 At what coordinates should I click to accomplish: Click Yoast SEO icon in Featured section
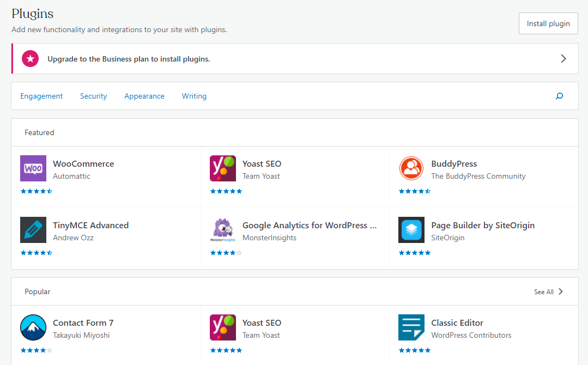tap(223, 168)
